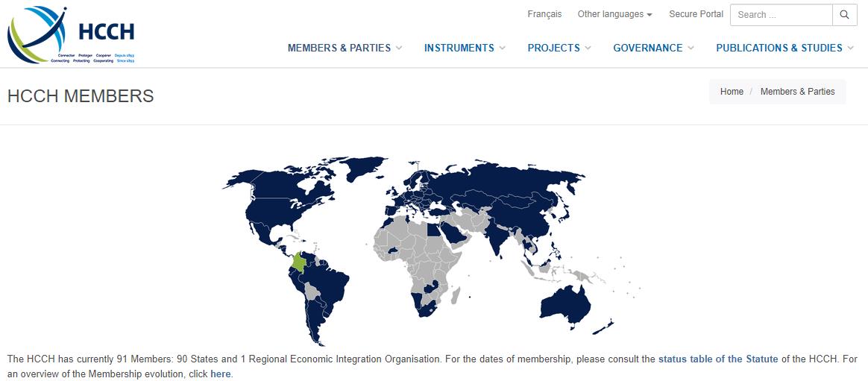This screenshot has width=868, height=381.
Task: Open the Secure Portal link
Action: click(696, 14)
